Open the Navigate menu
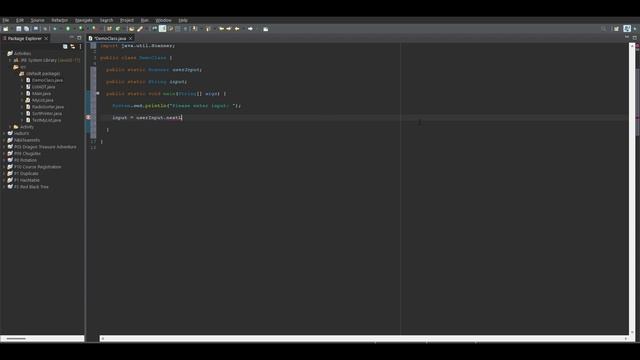Image resolution: width=640 pixels, height=360 pixels. (84, 20)
